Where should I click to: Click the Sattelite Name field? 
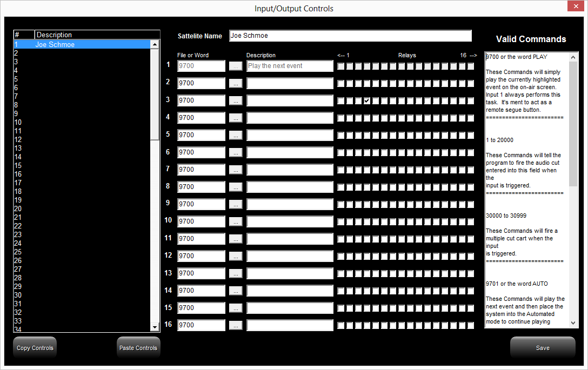coord(350,36)
